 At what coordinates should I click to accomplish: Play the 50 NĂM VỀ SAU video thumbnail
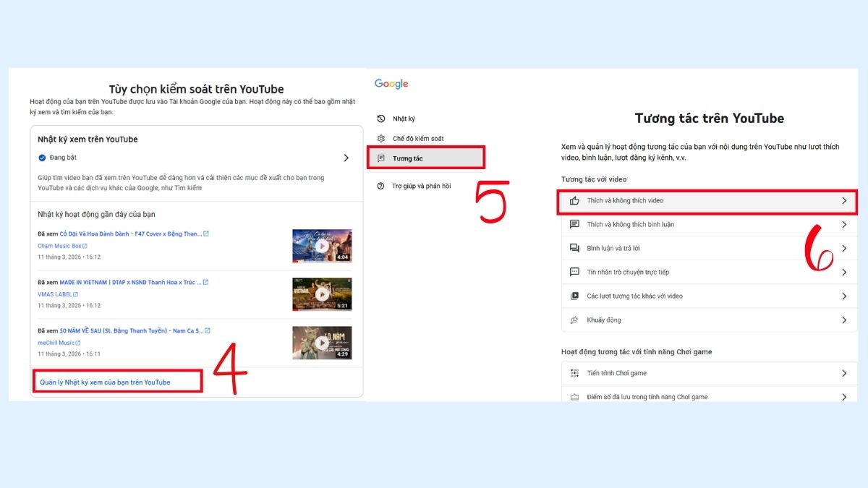click(322, 342)
